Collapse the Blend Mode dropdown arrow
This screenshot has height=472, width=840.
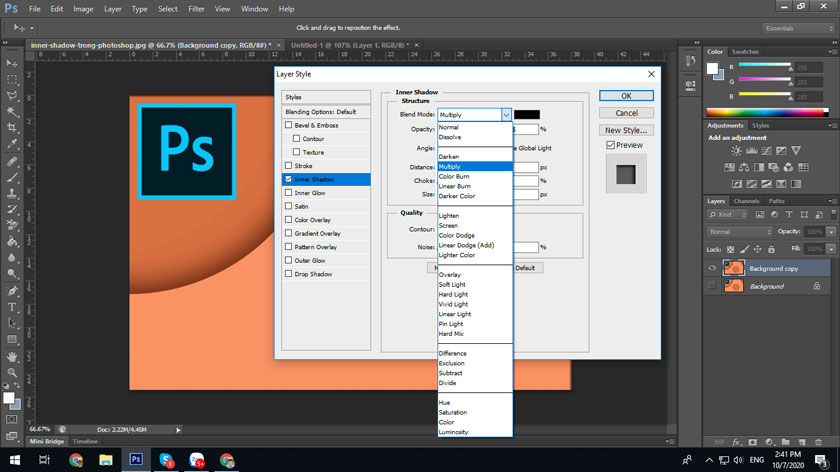(506, 115)
